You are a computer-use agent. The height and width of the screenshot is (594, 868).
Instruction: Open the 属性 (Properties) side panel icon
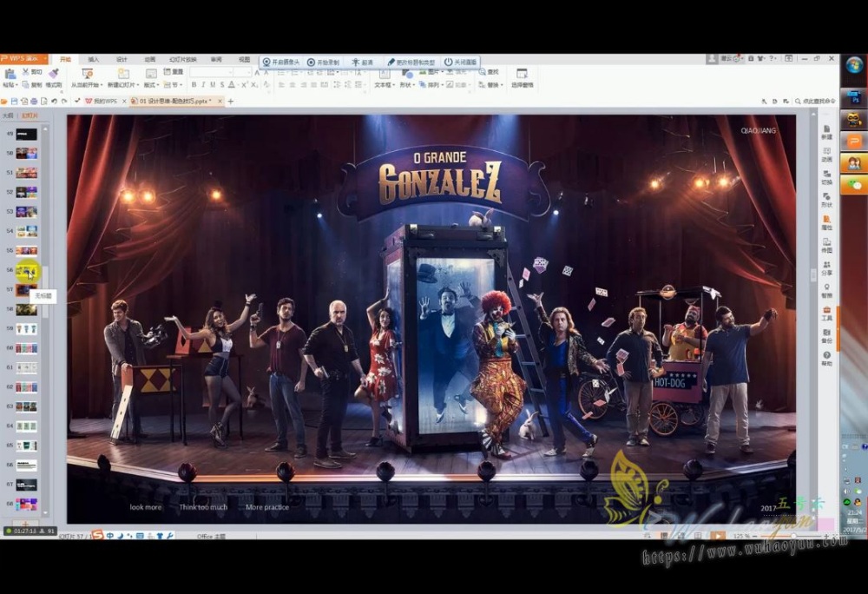[826, 222]
